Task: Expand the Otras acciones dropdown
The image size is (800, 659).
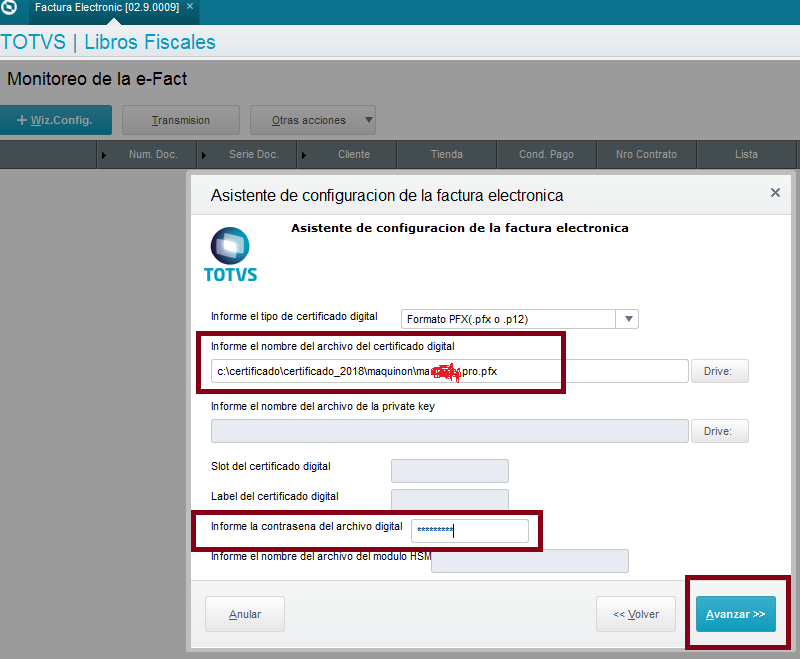Action: [313, 120]
